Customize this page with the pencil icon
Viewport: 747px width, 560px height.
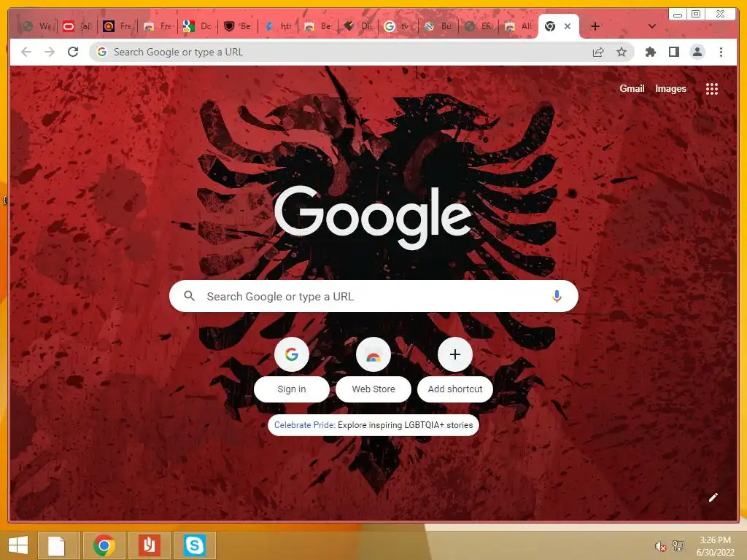(x=713, y=497)
